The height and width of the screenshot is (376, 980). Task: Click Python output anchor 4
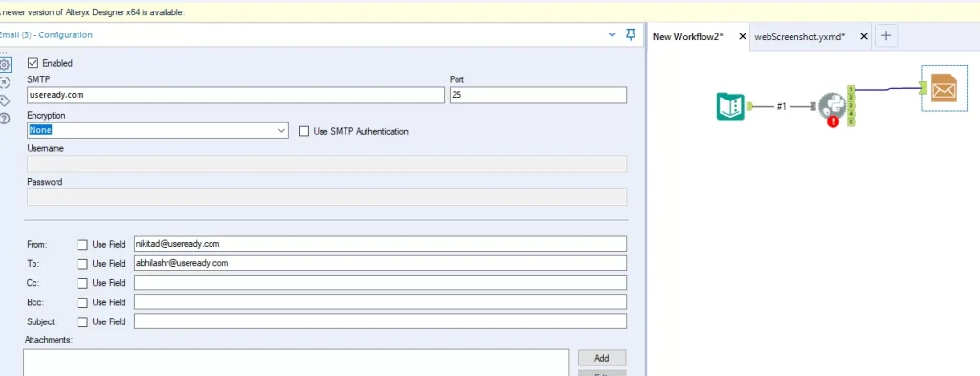851,114
